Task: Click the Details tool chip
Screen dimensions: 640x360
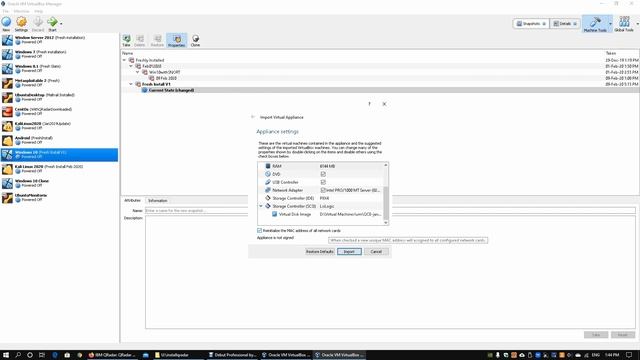Action: click(x=564, y=24)
